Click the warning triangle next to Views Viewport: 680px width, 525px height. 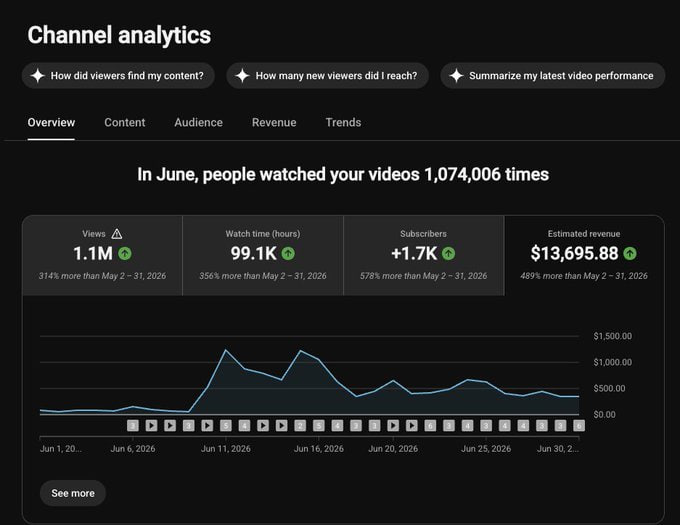click(x=117, y=234)
